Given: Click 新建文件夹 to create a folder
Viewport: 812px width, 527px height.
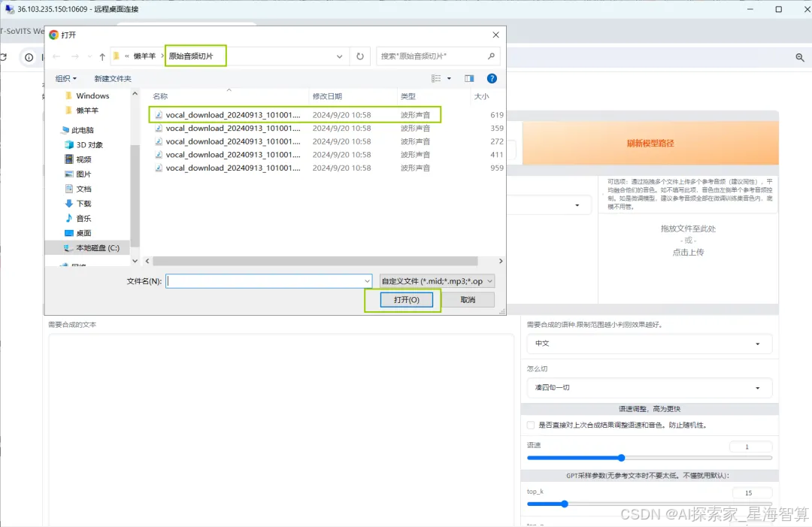Looking at the screenshot, I should click(112, 78).
